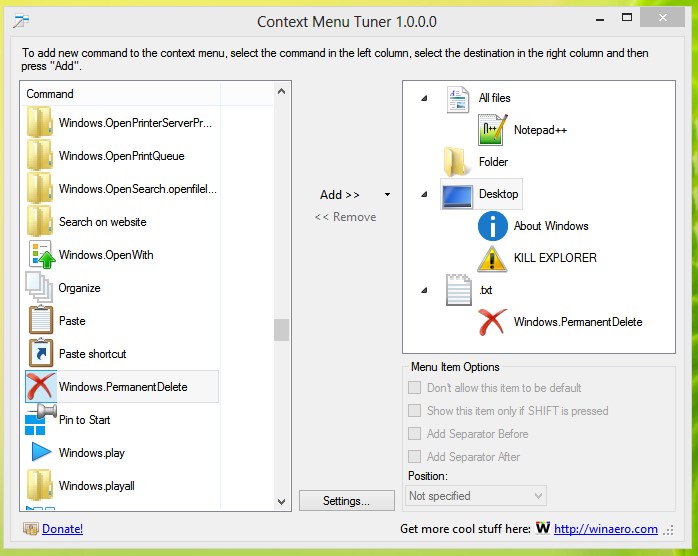Select the Folder label in destination tree
Viewport: 698px width, 556px height.
click(x=493, y=162)
